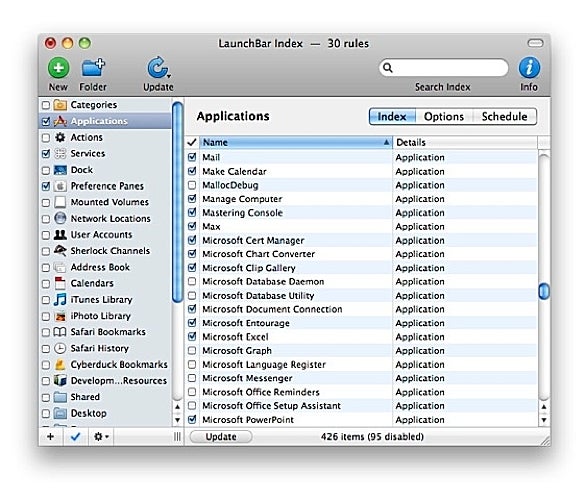Enable the Microsoft Messenger checkbox
Image resolution: width=586 pixels, height=500 pixels.
192,378
